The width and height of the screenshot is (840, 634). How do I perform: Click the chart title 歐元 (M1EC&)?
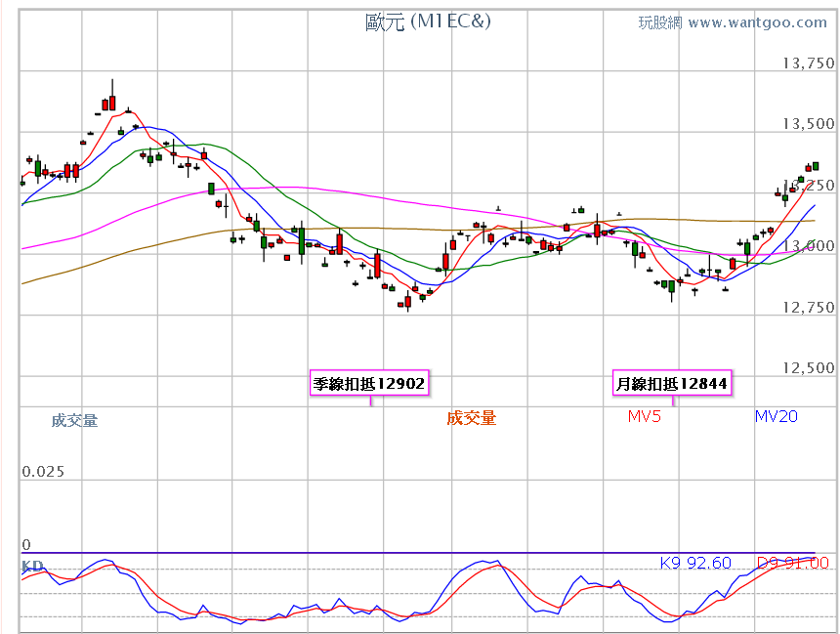tap(428, 21)
